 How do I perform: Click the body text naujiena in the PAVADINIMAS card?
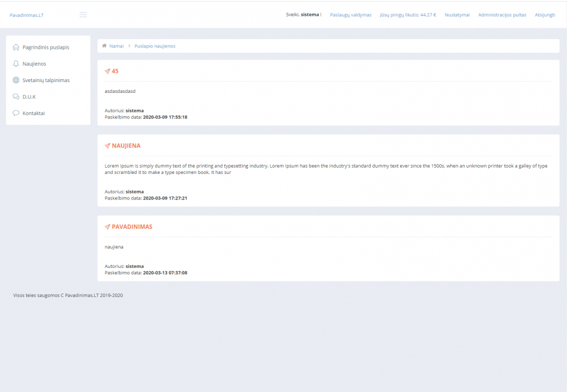(114, 247)
